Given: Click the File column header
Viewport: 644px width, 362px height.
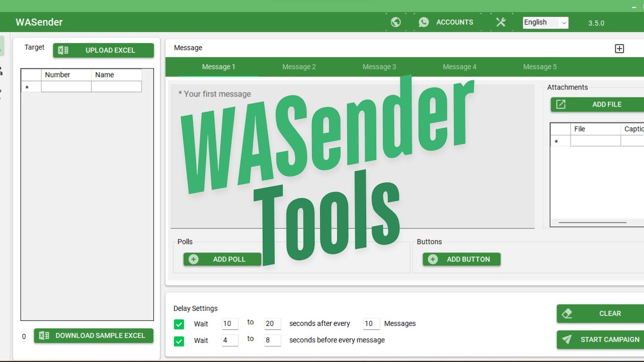Looking at the screenshot, I should pos(596,129).
